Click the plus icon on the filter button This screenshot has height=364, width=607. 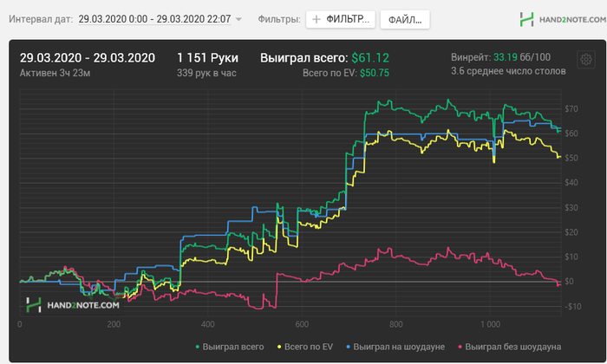tap(317, 19)
